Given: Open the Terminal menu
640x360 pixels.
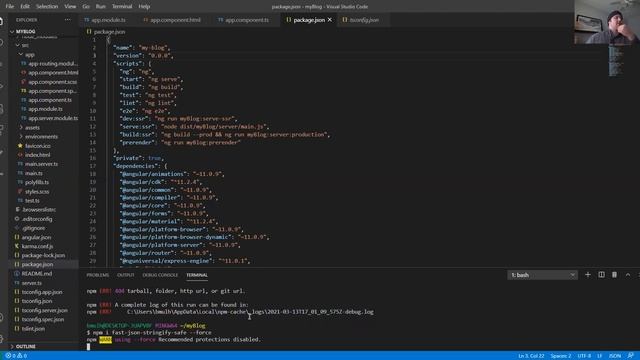Looking at the screenshot, I should click(x=122, y=7).
